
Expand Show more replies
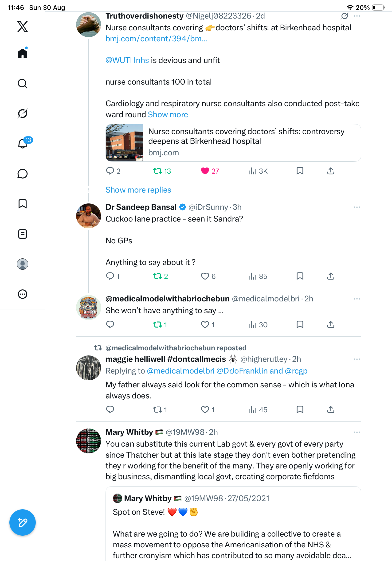tap(138, 190)
